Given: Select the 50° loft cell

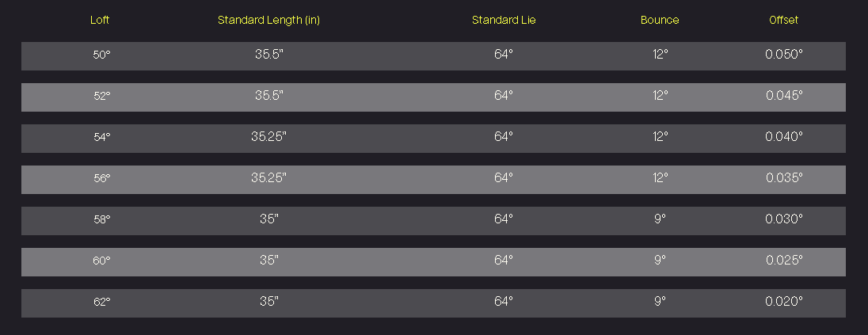Looking at the screenshot, I should coord(101,55).
